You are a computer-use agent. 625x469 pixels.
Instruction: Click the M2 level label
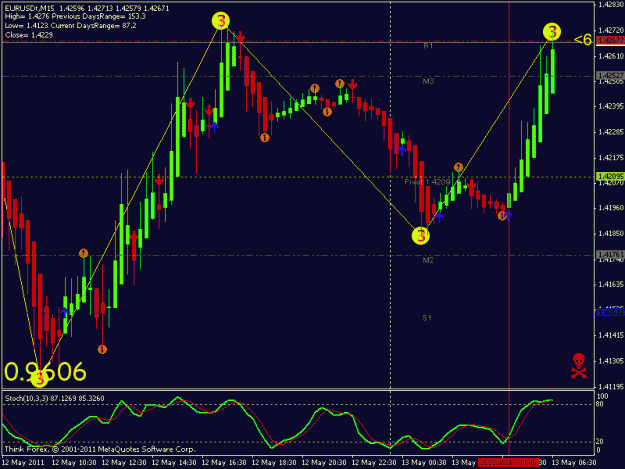click(428, 260)
